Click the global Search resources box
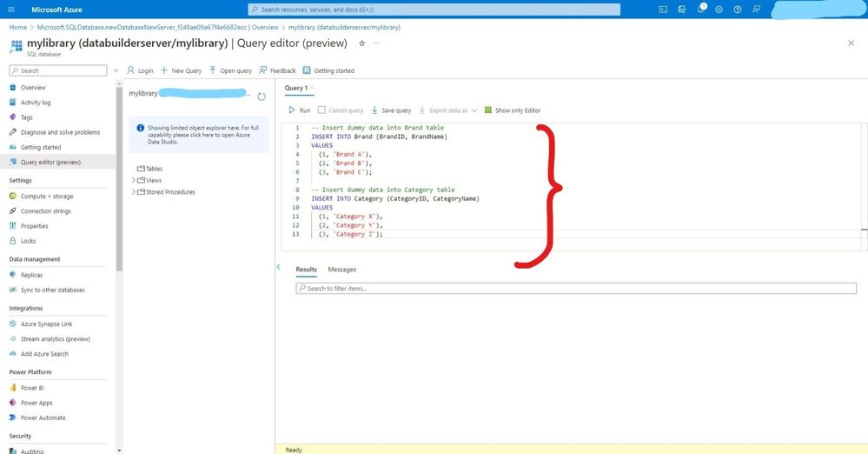This screenshot has height=454, width=868. point(434,10)
